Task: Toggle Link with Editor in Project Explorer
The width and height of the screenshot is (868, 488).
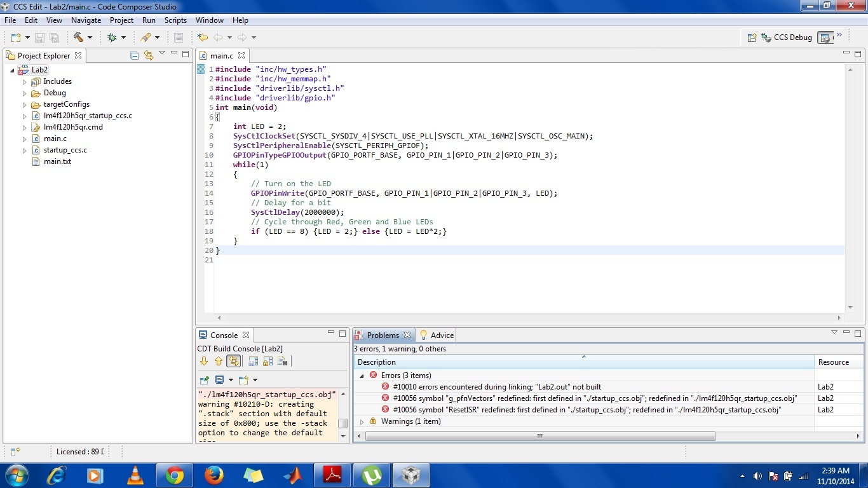Action: (x=149, y=55)
